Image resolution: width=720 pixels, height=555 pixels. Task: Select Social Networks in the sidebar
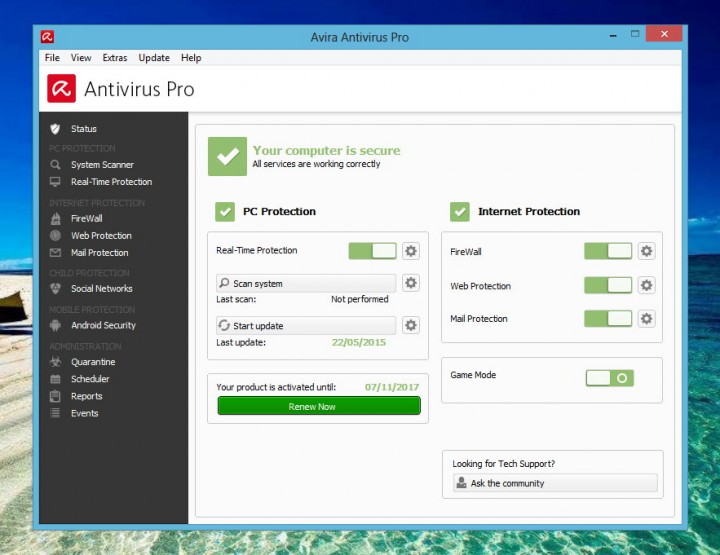pos(102,288)
